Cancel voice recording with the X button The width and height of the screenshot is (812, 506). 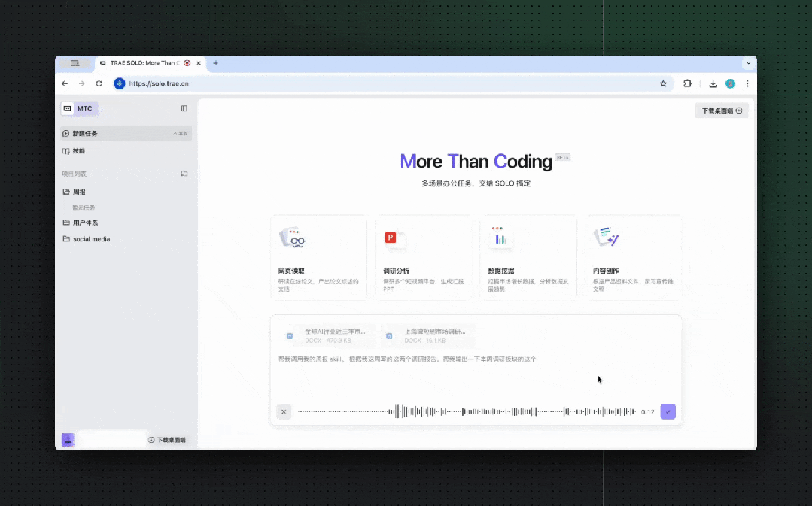284,412
